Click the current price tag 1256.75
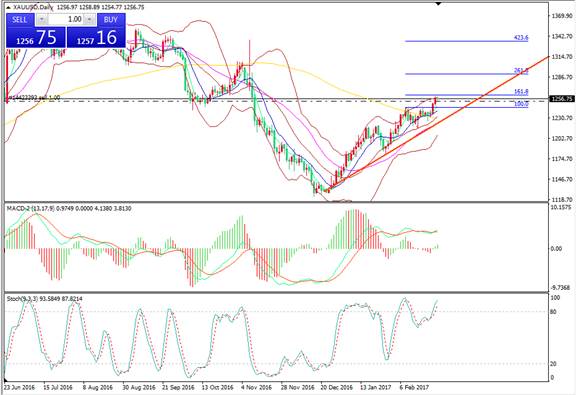The height and width of the screenshot is (395, 576). (561, 99)
